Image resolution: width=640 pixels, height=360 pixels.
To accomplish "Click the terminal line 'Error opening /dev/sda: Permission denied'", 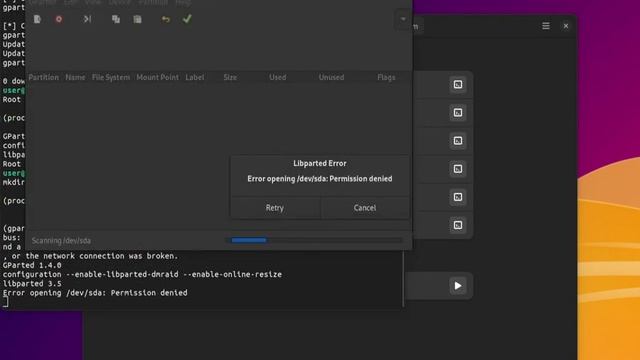I will [95, 293].
